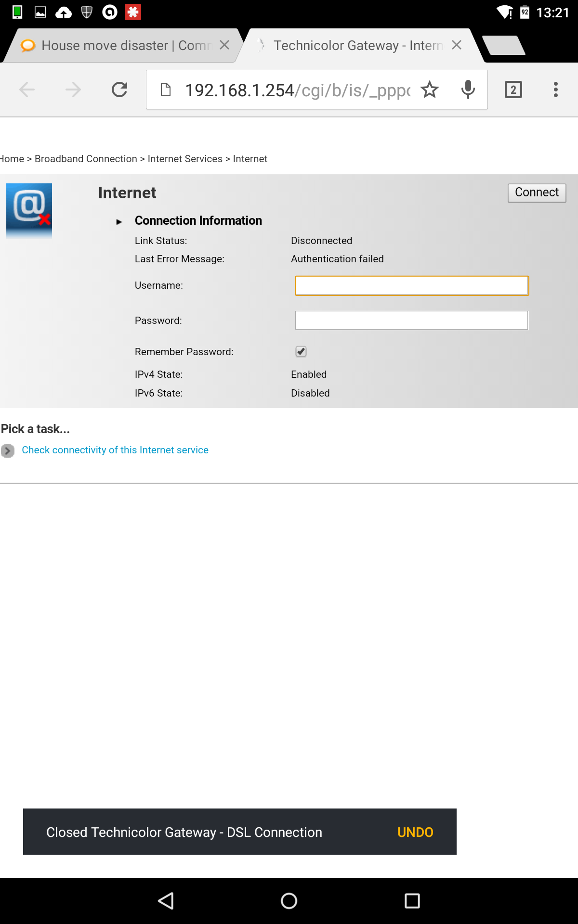Tap the browser reload icon
This screenshot has height=924, width=578.
click(x=119, y=90)
